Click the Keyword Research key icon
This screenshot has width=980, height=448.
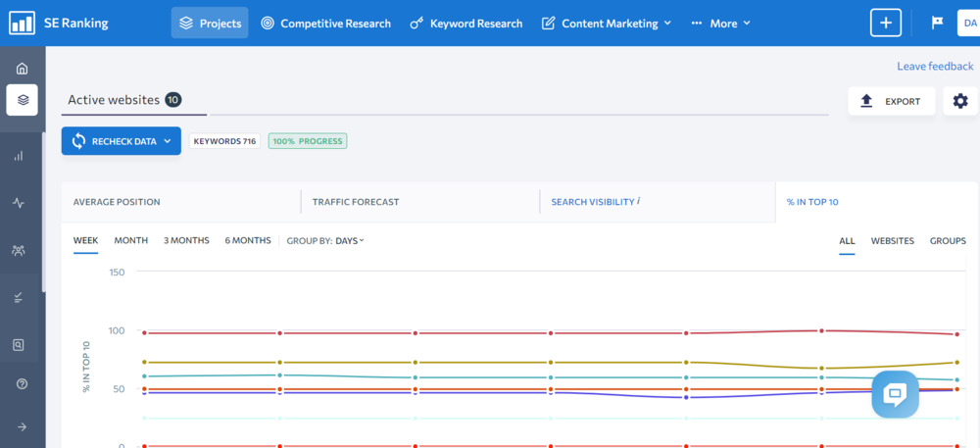(x=416, y=24)
